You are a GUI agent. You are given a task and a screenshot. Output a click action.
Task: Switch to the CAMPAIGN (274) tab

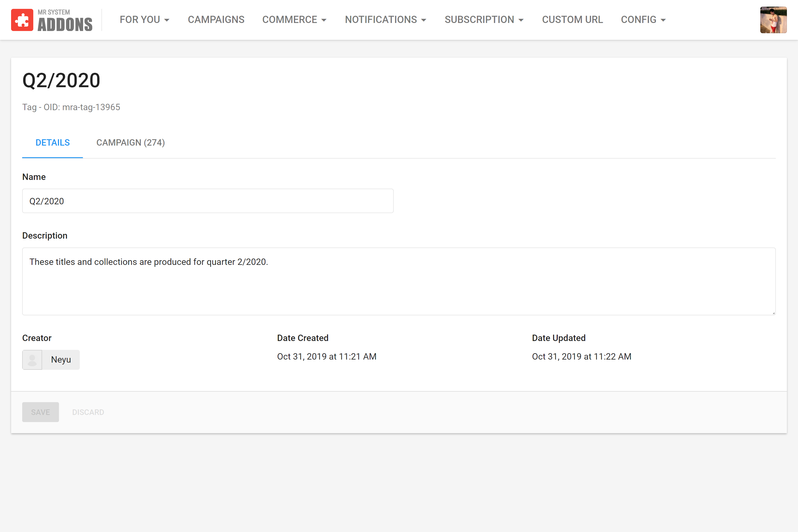131,143
